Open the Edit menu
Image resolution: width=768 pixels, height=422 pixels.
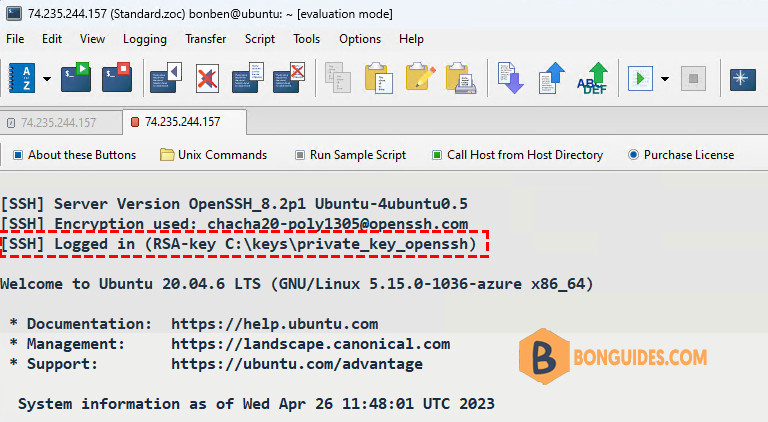click(x=52, y=39)
